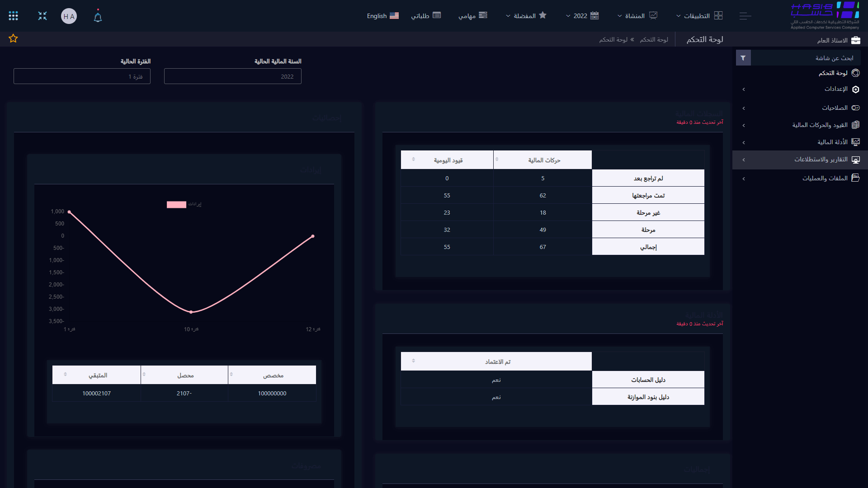Viewport: 868px width, 488px height.
Task: Click the notification bell icon
Action: (98, 17)
